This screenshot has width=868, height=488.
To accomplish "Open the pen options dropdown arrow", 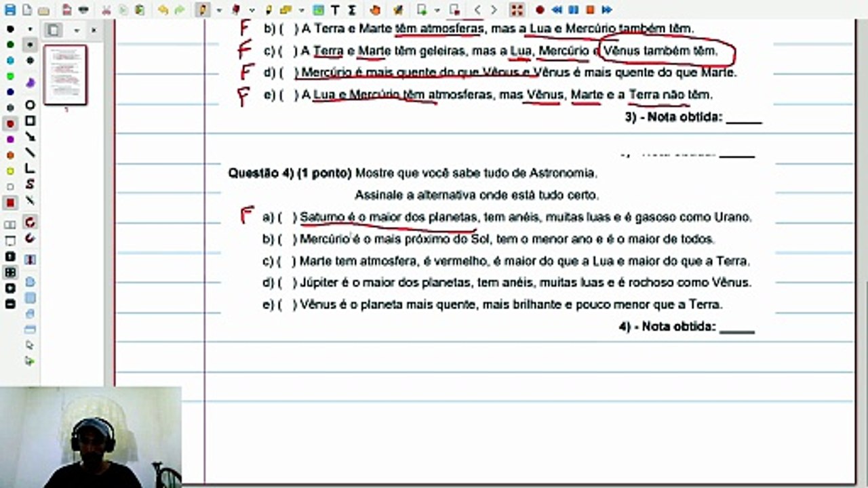I will click(218, 10).
